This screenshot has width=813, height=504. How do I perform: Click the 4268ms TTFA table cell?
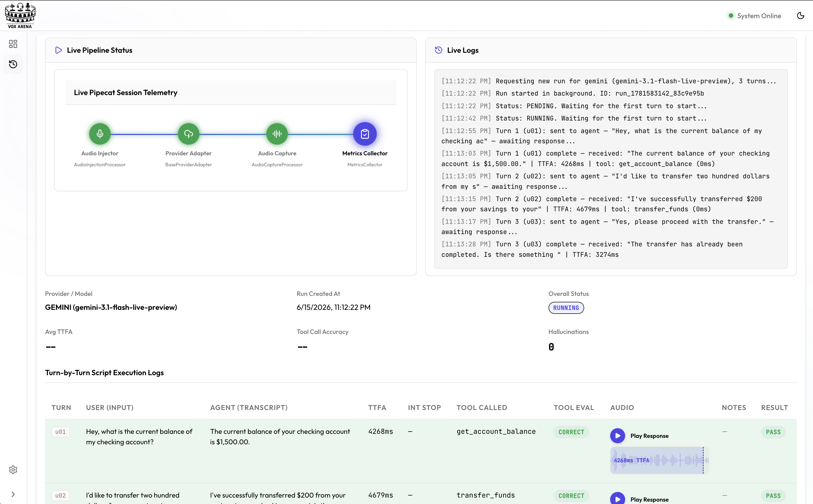(x=381, y=431)
